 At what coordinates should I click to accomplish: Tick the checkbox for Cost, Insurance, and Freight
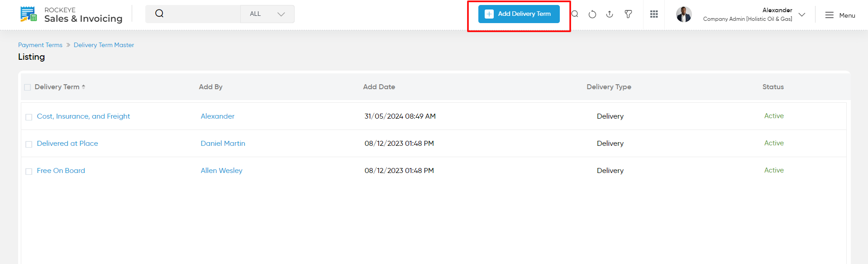pyautogui.click(x=29, y=117)
